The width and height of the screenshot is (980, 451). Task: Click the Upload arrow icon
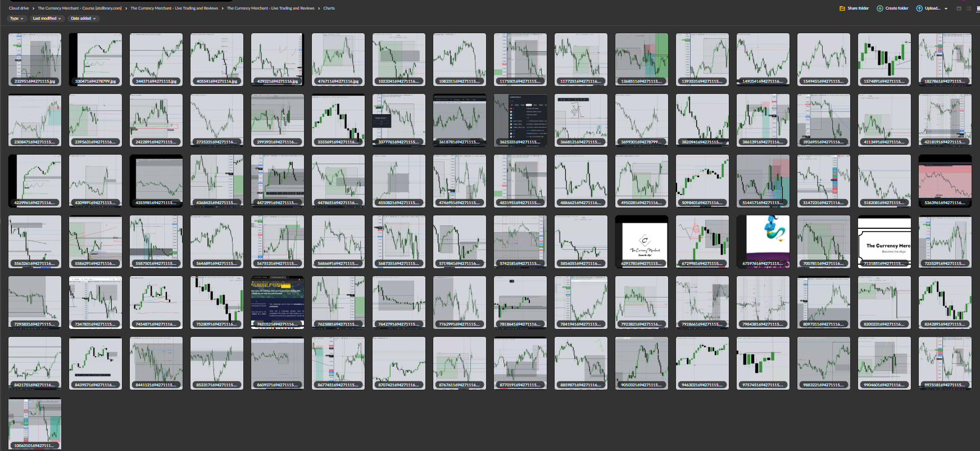919,8
